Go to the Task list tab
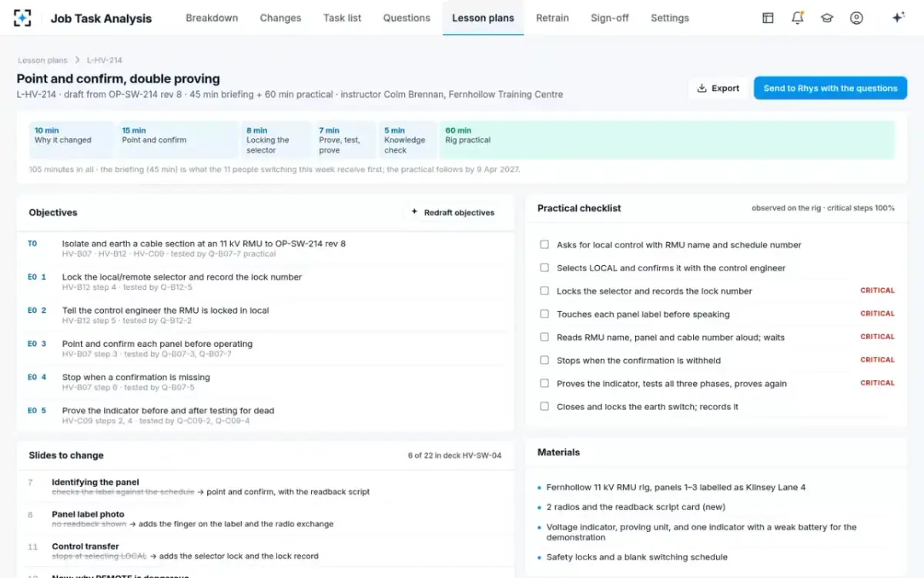The image size is (924, 578). coord(342,18)
